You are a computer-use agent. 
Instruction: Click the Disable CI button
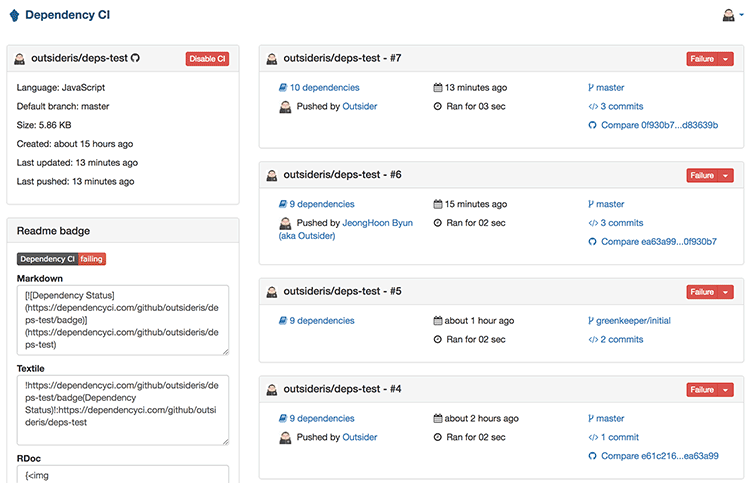(207, 58)
